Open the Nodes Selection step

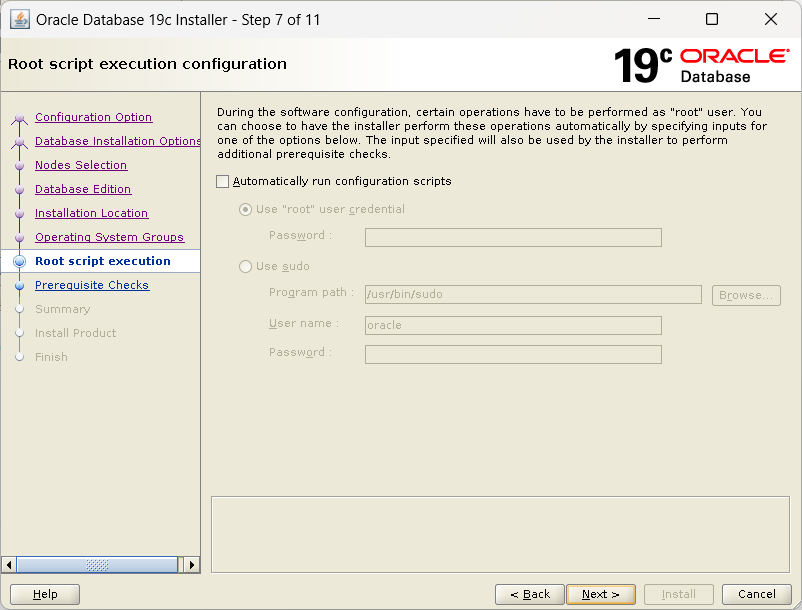coord(81,165)
